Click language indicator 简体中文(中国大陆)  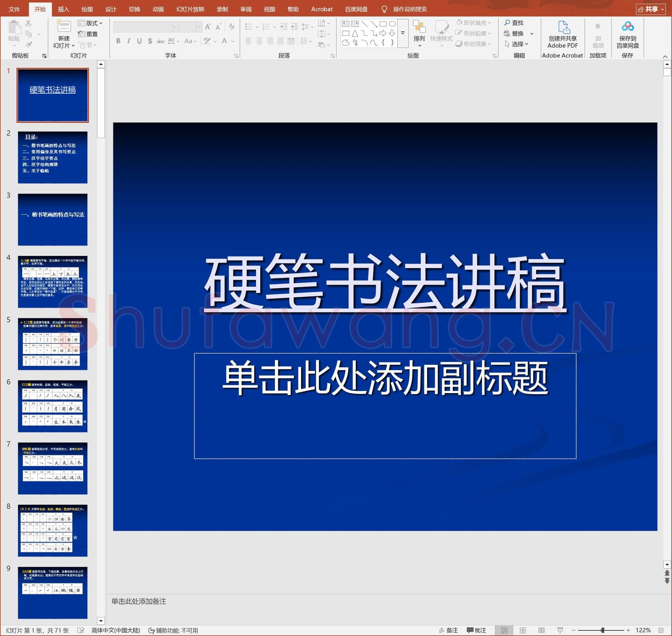(116, 630)
